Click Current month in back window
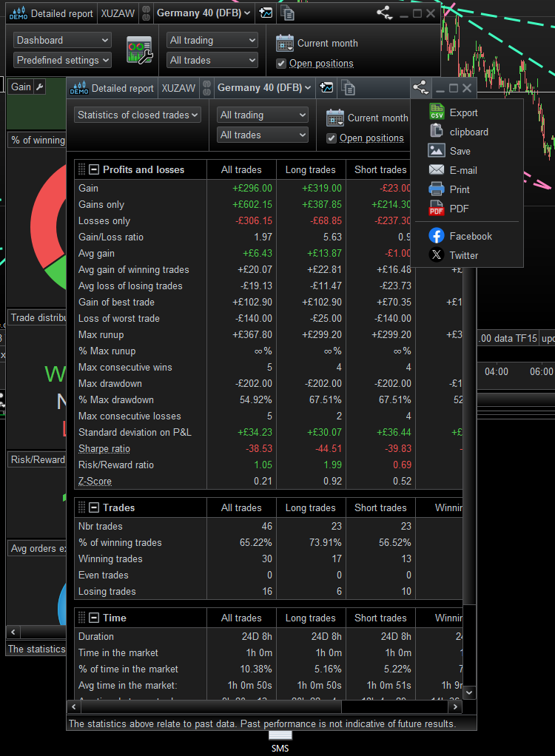The width and height of the screenshot is (555, 756). [x=327, y=44]
